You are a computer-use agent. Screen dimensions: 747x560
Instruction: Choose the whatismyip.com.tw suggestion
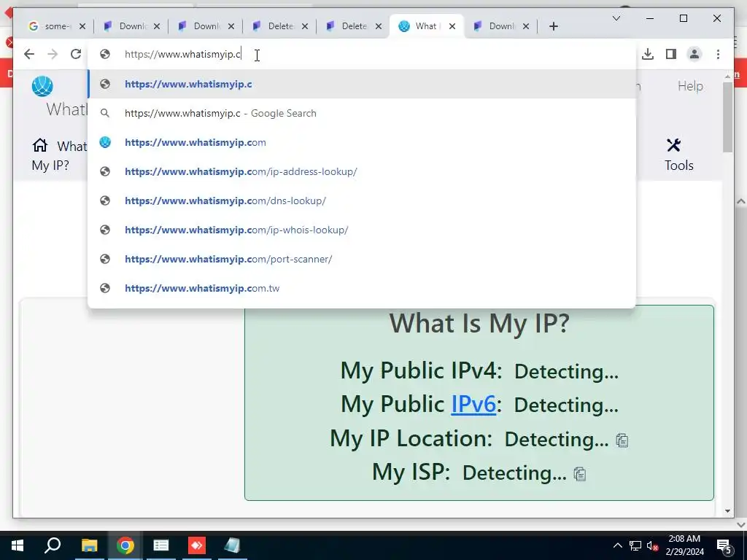coord(362,288)
